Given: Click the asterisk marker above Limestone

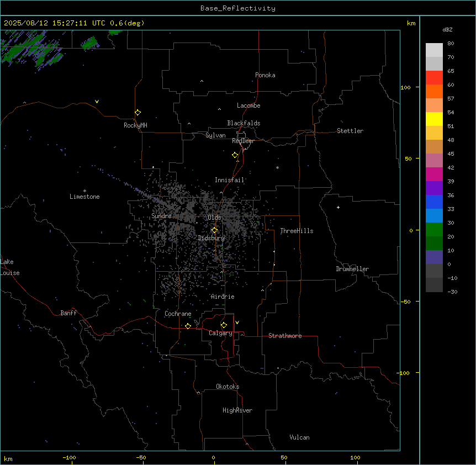Looking at the screenshot, I should tap(84, 191).
